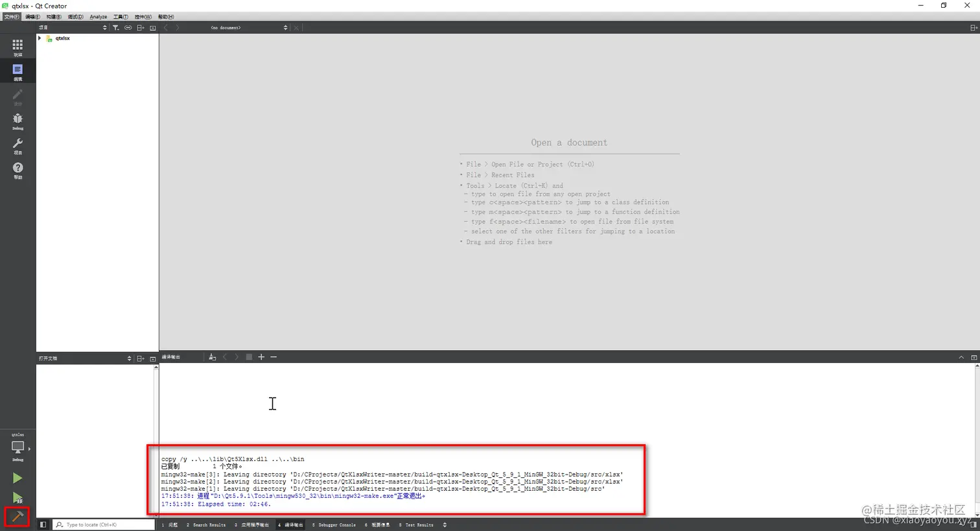The image size is (980, 531).
Task: Open the 文件(F) menu
Action: point(12,17)
